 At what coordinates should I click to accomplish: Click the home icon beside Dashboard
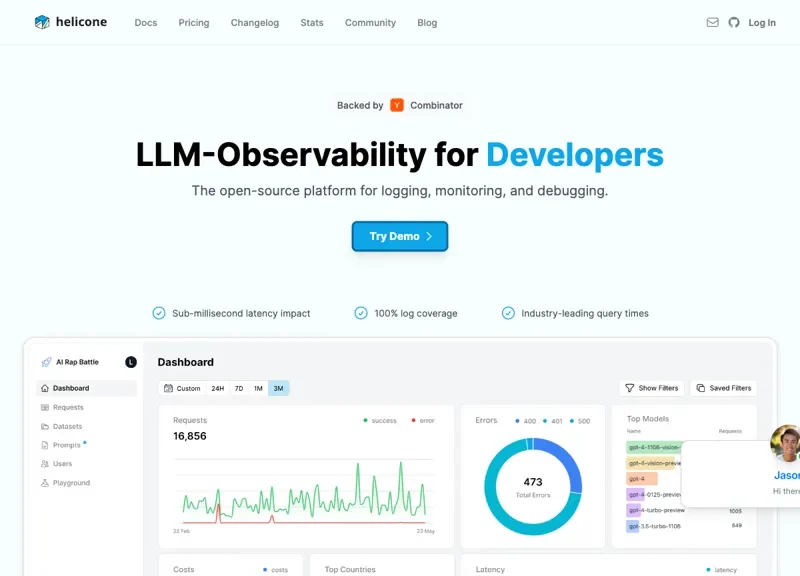point(45,388)
